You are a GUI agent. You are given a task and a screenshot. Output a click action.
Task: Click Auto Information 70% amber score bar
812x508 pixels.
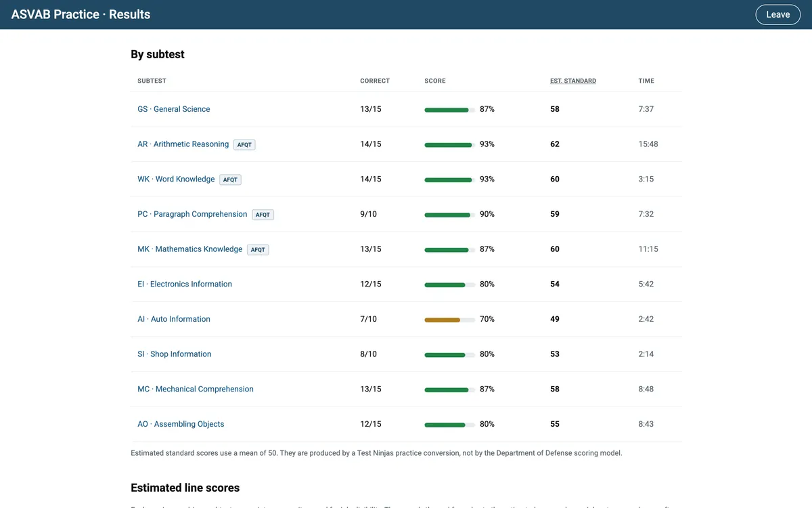point(449,320)
